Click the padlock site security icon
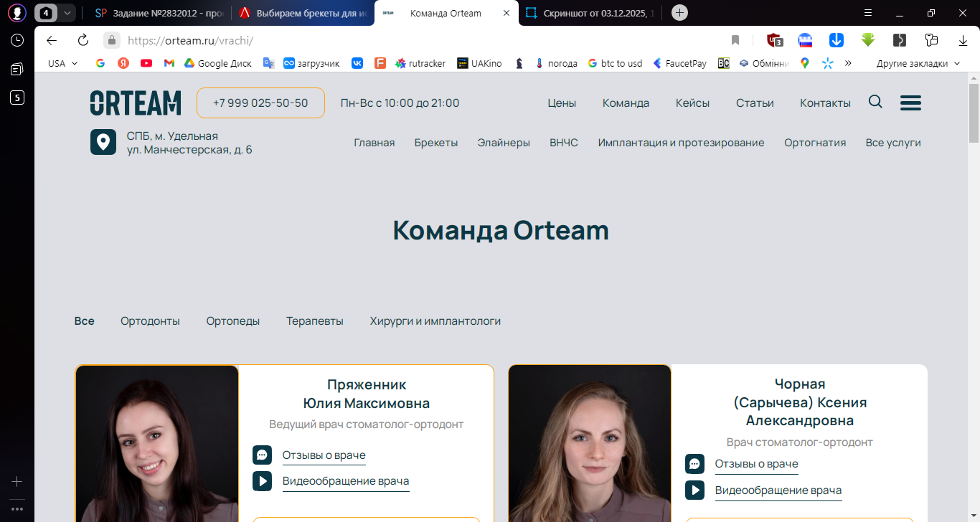Screen dimensions: 980x522 111,40
